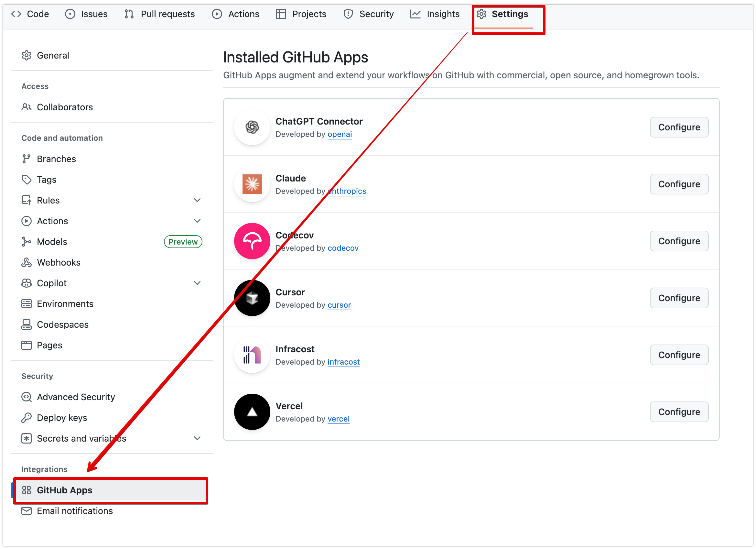Click the Preview badge next to Models
This screenshot has height=549, width=756.
[183, 242]
